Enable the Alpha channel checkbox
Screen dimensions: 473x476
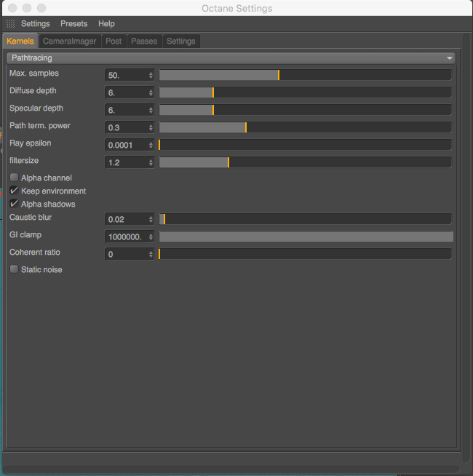tap(14, 178)
